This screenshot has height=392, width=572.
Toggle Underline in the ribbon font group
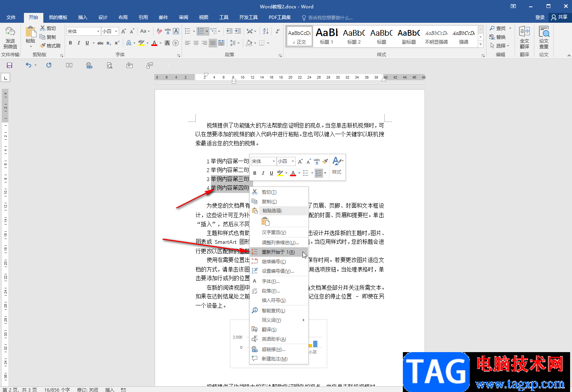[87, 43]
